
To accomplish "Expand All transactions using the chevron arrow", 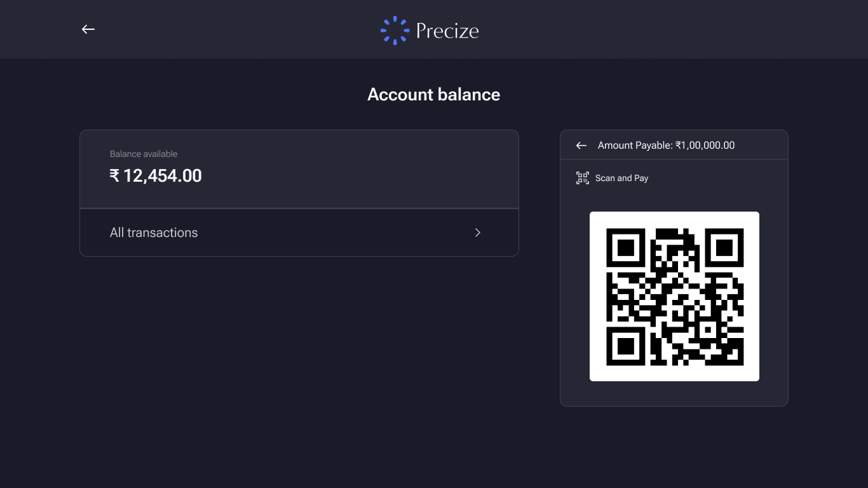I will point(478,233).
